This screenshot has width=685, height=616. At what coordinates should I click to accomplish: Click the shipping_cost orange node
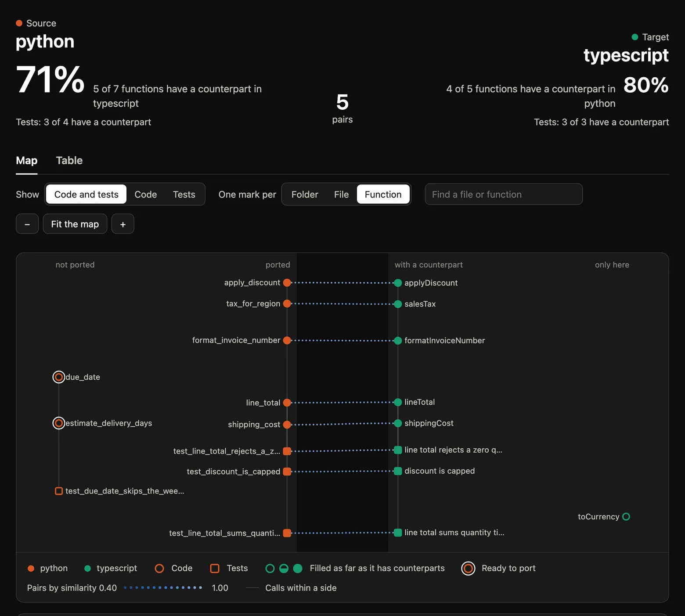click(x=287, y=425)
